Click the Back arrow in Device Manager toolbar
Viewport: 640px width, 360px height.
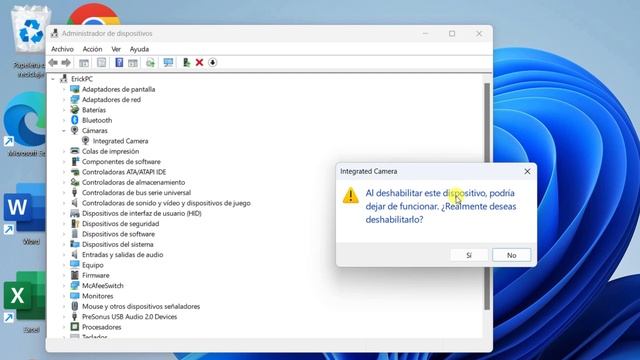tap(53, 62)
